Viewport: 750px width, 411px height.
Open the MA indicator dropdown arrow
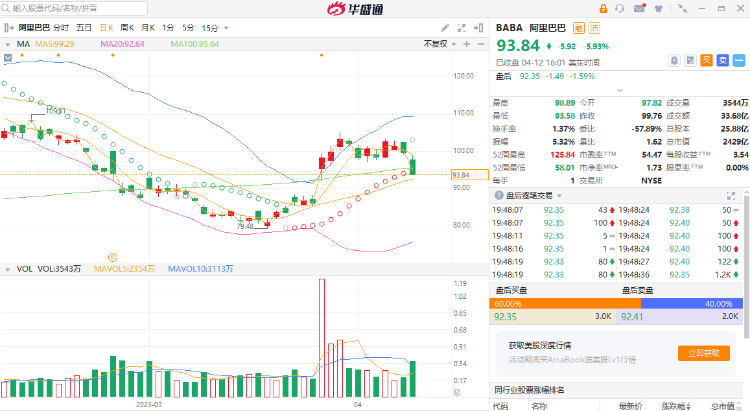[8, 44]
